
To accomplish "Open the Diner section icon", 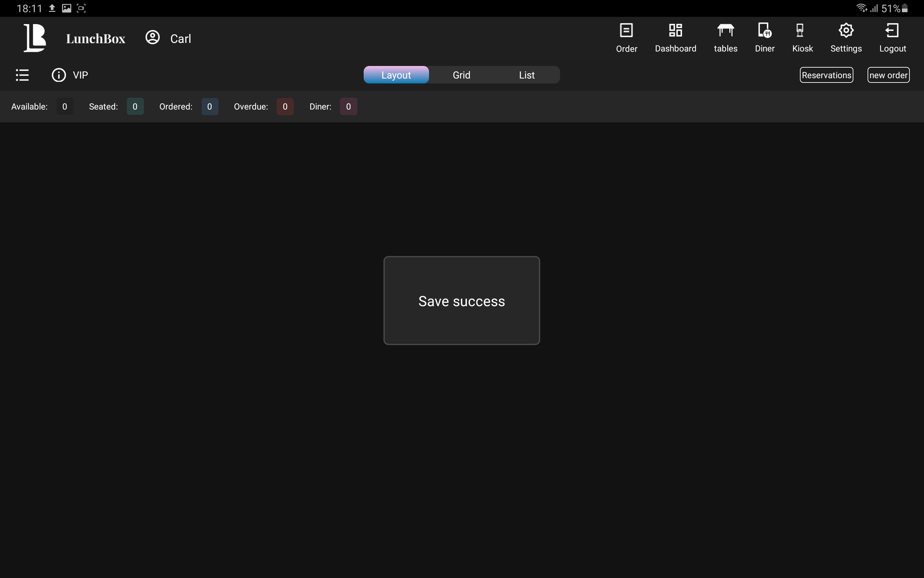I will click(x=764, y=31).
